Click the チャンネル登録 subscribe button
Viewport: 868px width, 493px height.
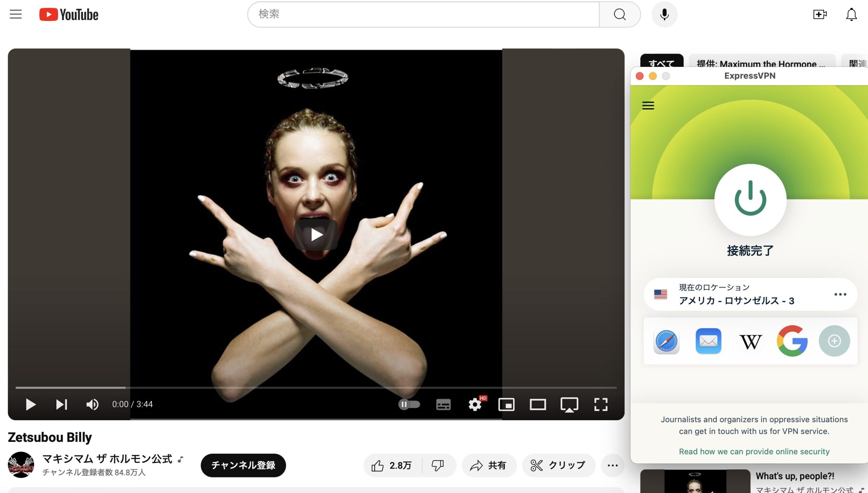pyautogui.click(x=243, y=465)
